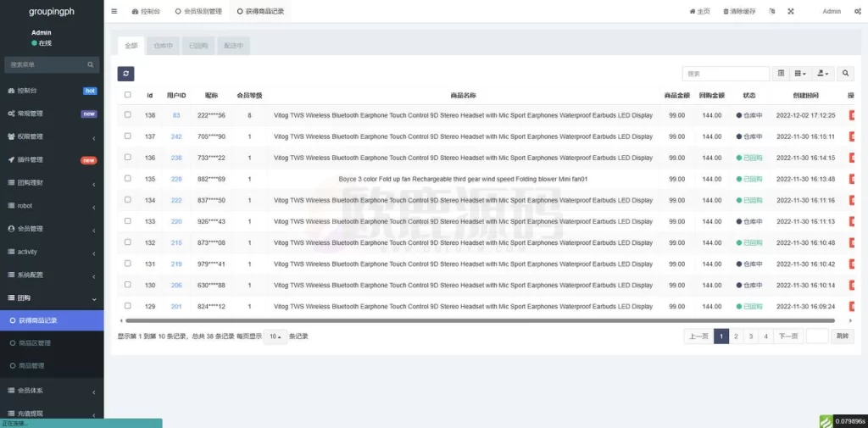Toggle the sidebar hamburger menu icon
This screenshot has height=428, width=868.
pyautogui.click(x=114, y=11)
